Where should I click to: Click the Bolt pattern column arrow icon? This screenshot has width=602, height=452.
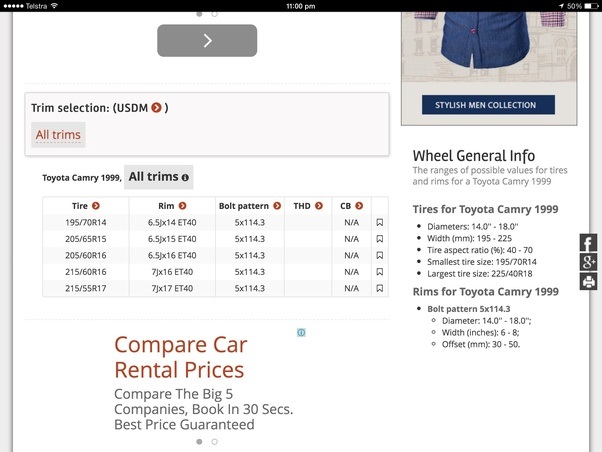[x=277, y=206]
